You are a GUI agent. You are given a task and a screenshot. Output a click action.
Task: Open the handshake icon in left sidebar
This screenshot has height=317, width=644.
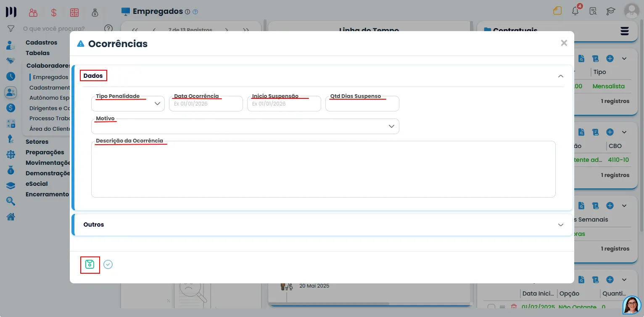coord(11,61)
